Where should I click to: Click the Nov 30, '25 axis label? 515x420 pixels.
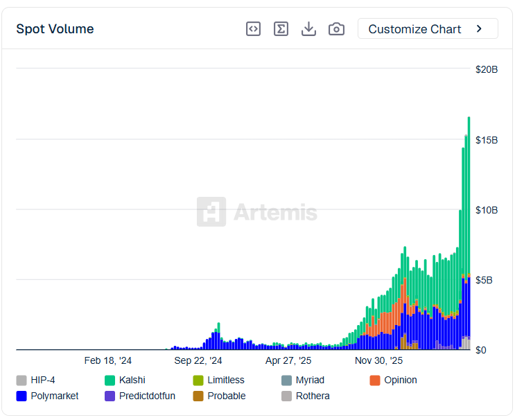pos(378,360)
